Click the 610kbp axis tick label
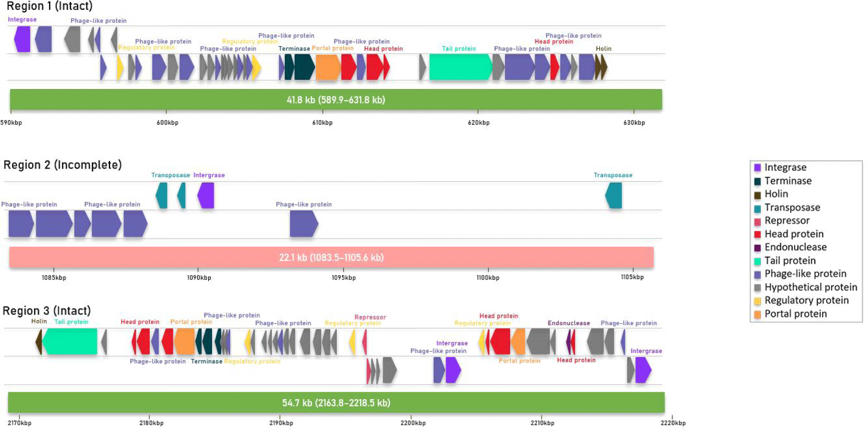Screen dimensions: 868x431 click(322, 123)
